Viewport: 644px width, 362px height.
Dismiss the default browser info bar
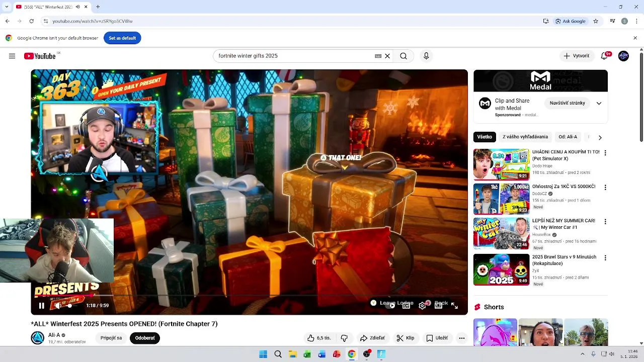[635, 38]
